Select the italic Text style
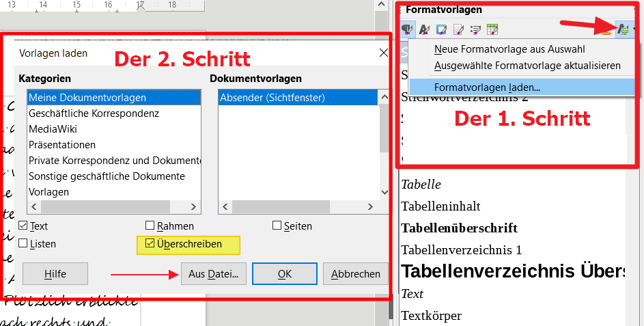 pos(412,294)
